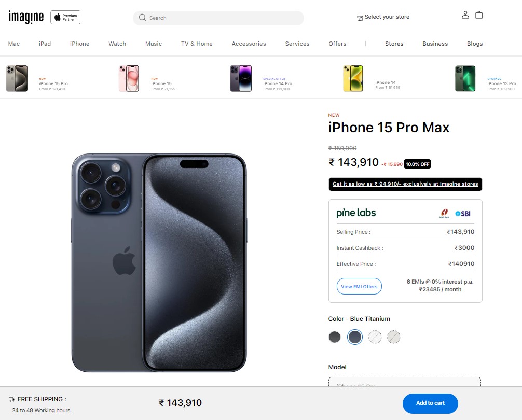The image size is (522, 420).
Task: Select the unavailable Natural Titanium swatch
Action: [393, 337]
